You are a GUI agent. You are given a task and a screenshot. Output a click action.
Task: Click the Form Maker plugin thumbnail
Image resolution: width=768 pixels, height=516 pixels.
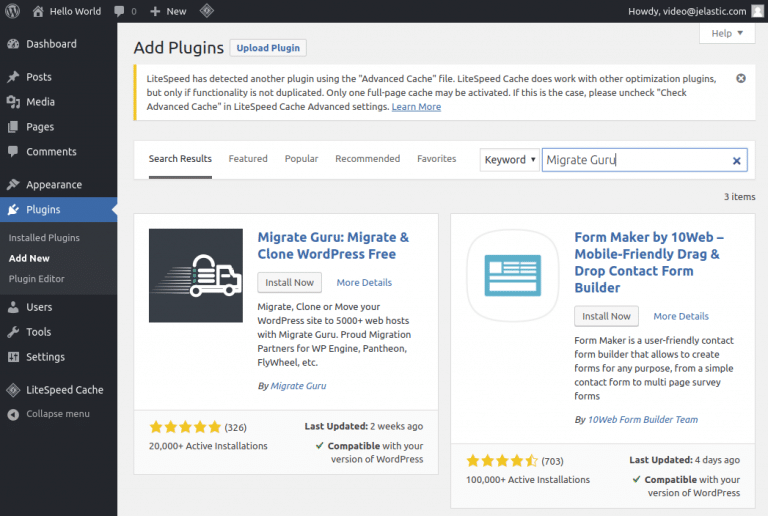coord(513,276)
